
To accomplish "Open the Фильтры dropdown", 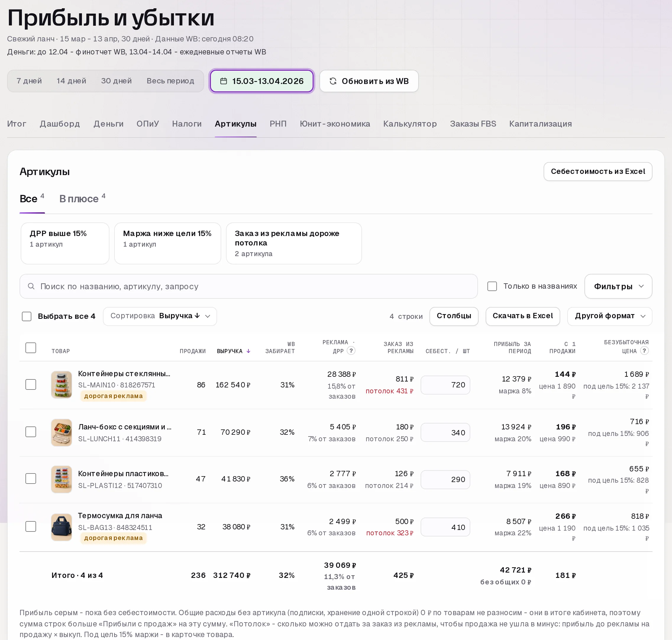I will [x=618, y=286].
